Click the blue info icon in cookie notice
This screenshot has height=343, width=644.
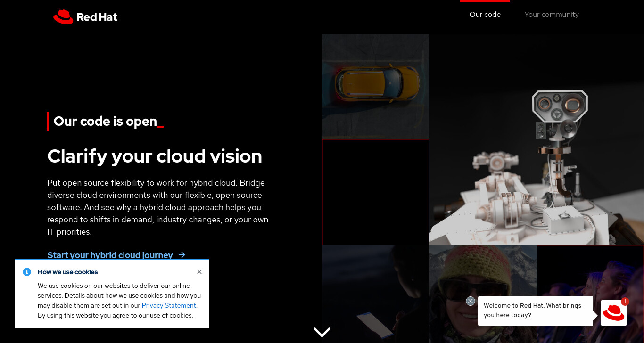[x=27, y=272]
